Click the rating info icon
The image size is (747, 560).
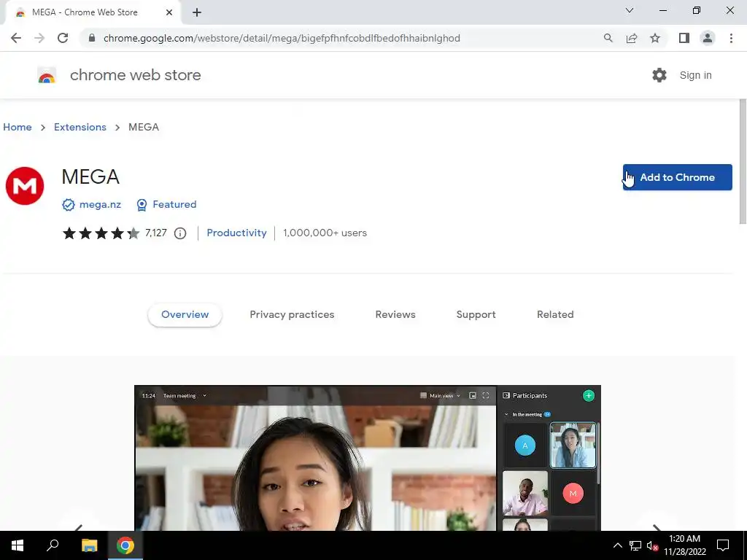click(x=180, y=233)
